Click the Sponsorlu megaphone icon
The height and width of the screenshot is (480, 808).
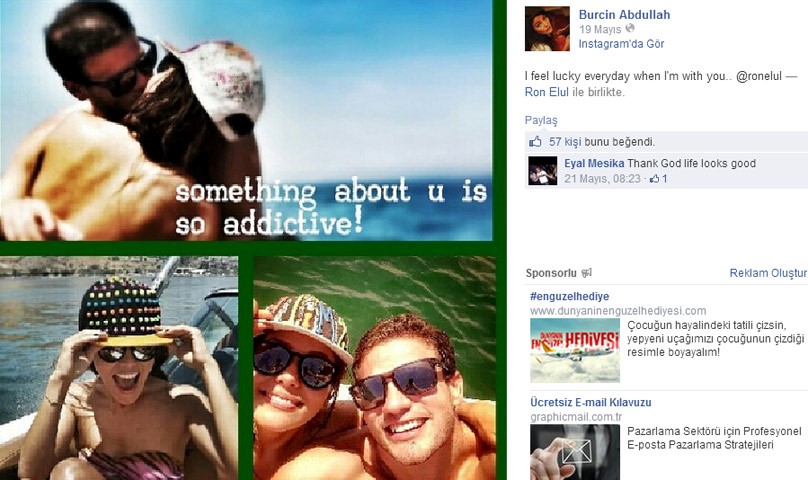(586, 273)
